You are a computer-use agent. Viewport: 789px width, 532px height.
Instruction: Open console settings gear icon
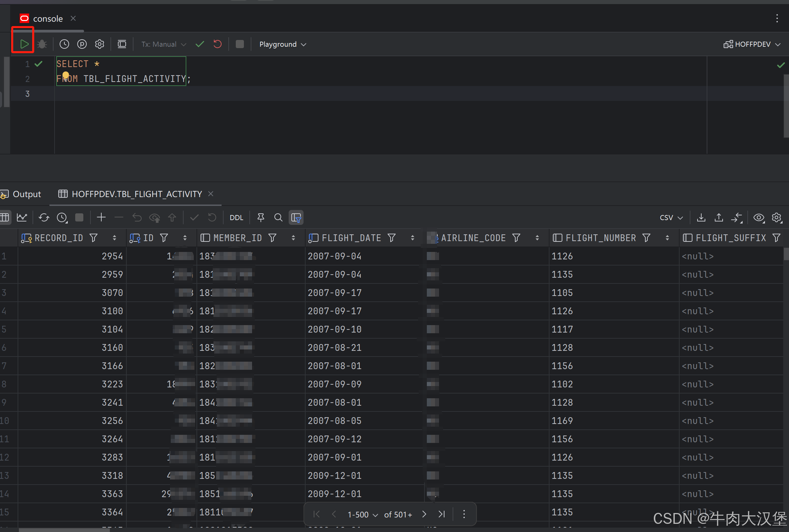click(100, 44)
